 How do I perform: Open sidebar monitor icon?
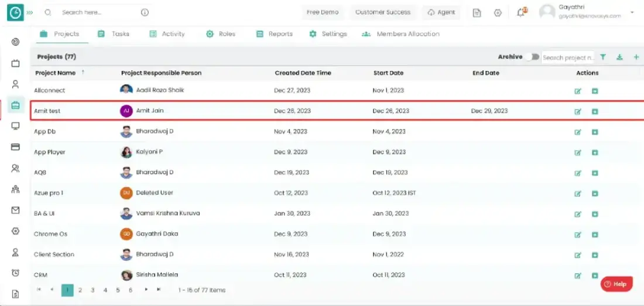[16, 126]
